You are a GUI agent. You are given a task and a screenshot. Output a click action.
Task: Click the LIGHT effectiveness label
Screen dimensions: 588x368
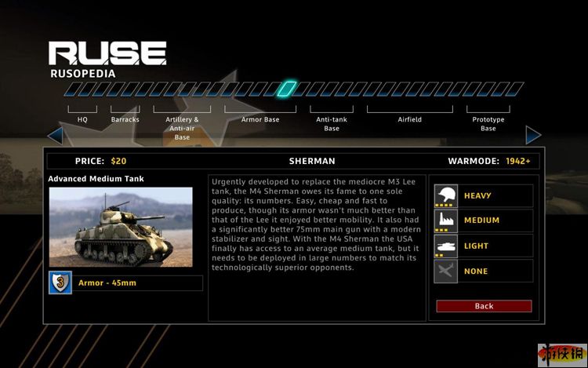476,246
